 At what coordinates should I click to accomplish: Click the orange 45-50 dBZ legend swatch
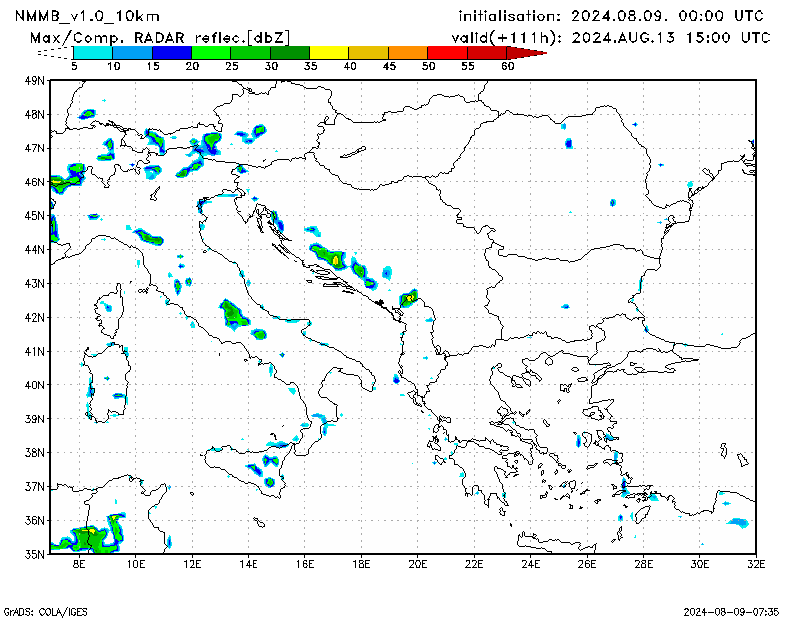pos(408,52)
